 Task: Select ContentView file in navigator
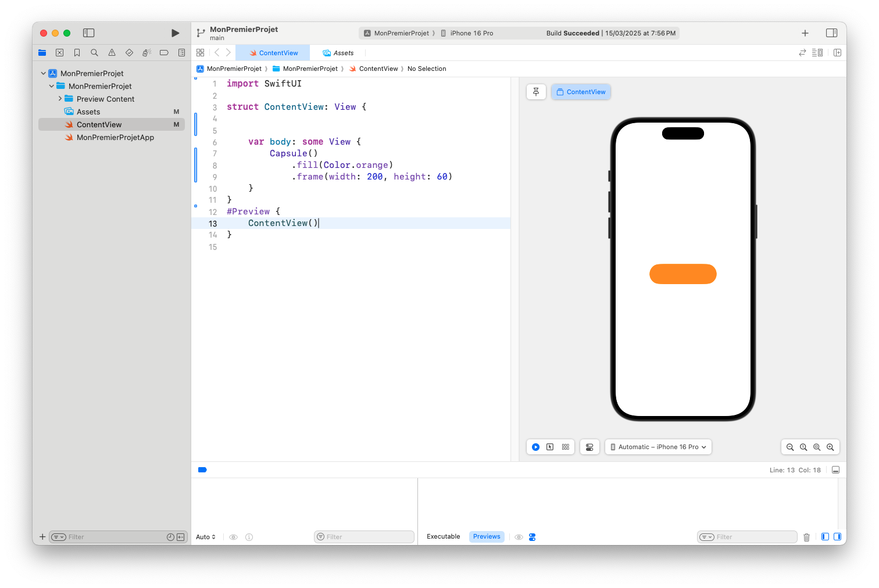coord(112,125)
